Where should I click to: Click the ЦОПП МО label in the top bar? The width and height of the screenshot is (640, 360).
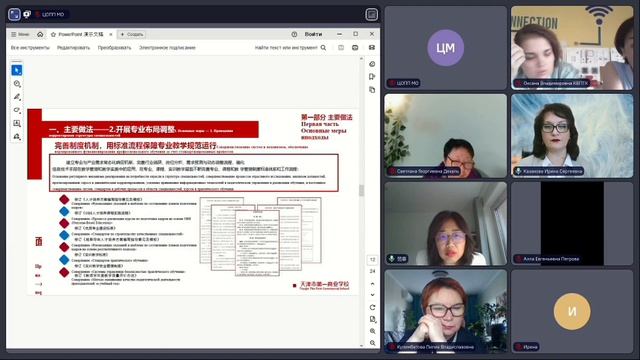pos(52,14)
